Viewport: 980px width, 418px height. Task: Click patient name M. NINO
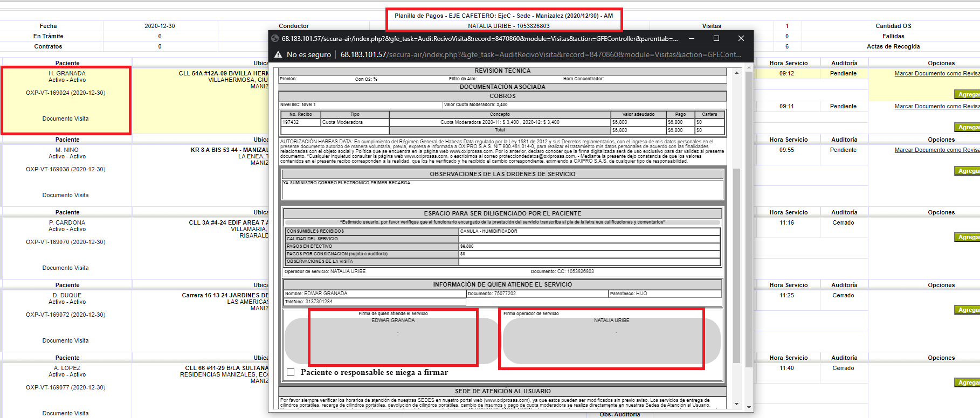pos(67,150)
